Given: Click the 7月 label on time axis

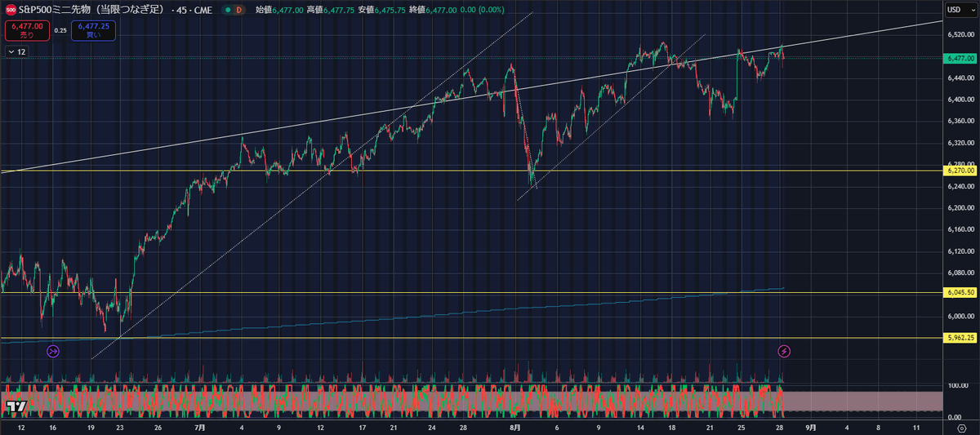Looking at the screenshot, I should (200, 427).
